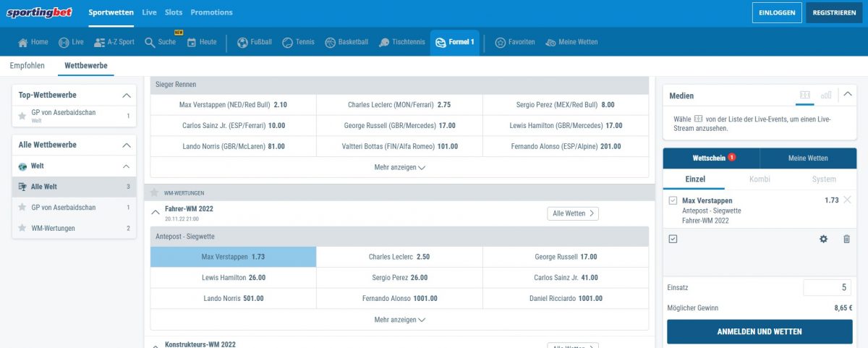Select Lando Norris 501.00 odds
Image resolution: width=868 pixels, height=348 pixels.
(x=233, y=298)
